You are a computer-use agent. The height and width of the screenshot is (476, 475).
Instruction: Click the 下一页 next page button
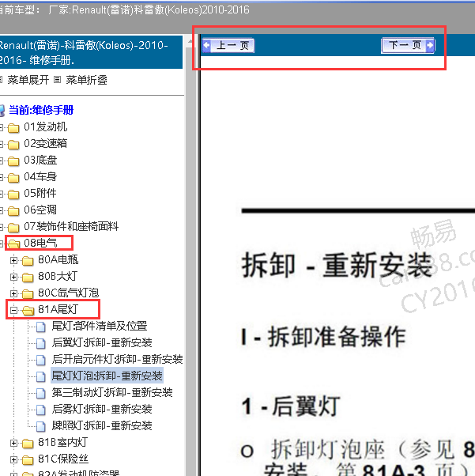(408, 46)
